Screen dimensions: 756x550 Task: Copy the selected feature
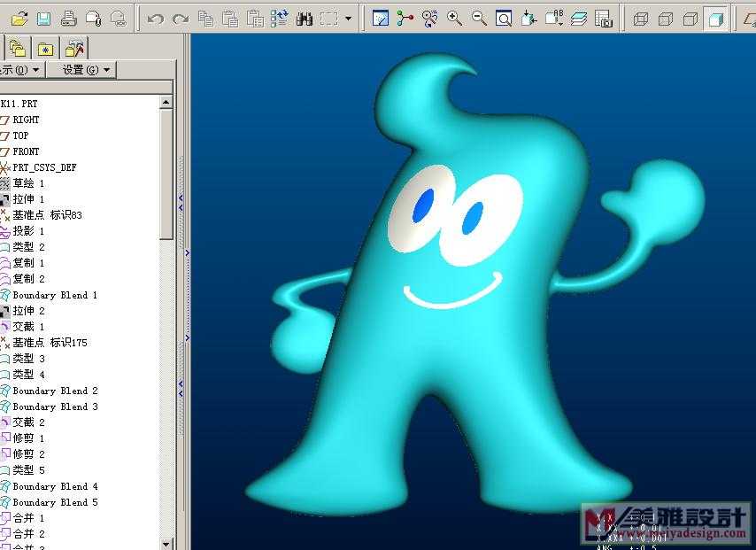coord(206,19)
